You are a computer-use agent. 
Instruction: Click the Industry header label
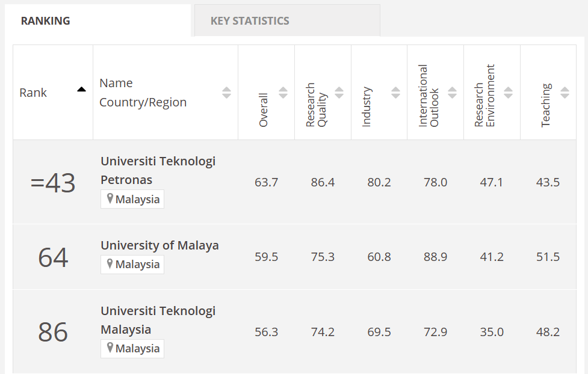(x=367, y=107)
